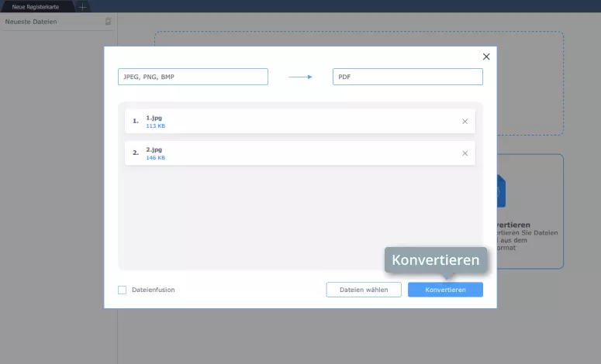Click the clear list icon beside Neueste Dateien
601x364 pixels.
[x=109, y=22]
